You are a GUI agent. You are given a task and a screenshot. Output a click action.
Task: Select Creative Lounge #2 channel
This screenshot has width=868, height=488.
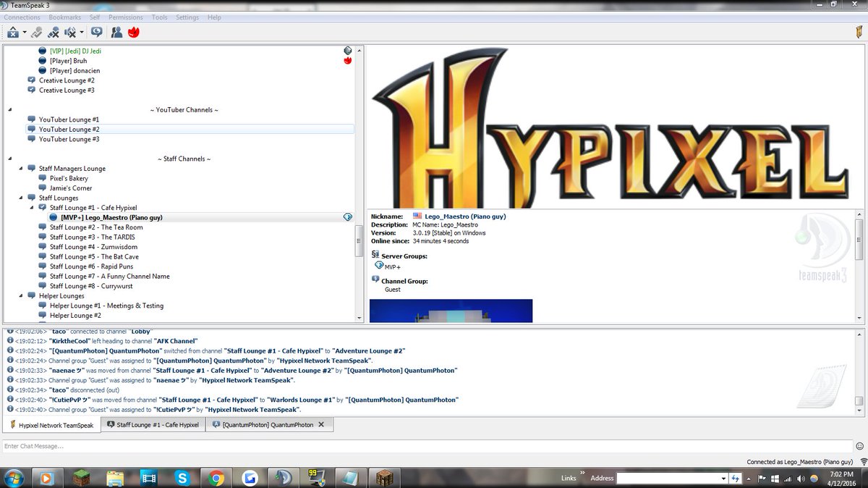point(67,80)
